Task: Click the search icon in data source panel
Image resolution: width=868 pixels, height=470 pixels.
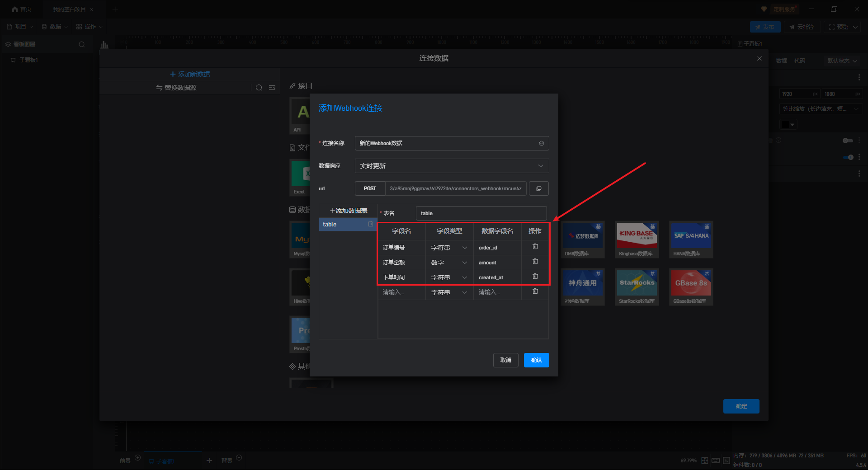Action: pos(259,88)
